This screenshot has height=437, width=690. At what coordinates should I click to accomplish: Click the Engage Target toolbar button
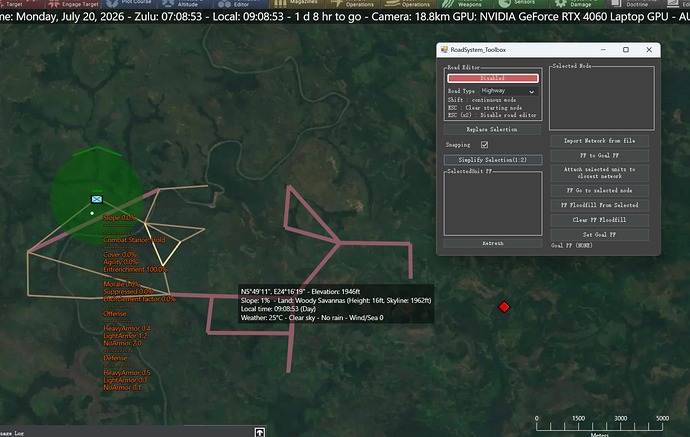point(73,4)
